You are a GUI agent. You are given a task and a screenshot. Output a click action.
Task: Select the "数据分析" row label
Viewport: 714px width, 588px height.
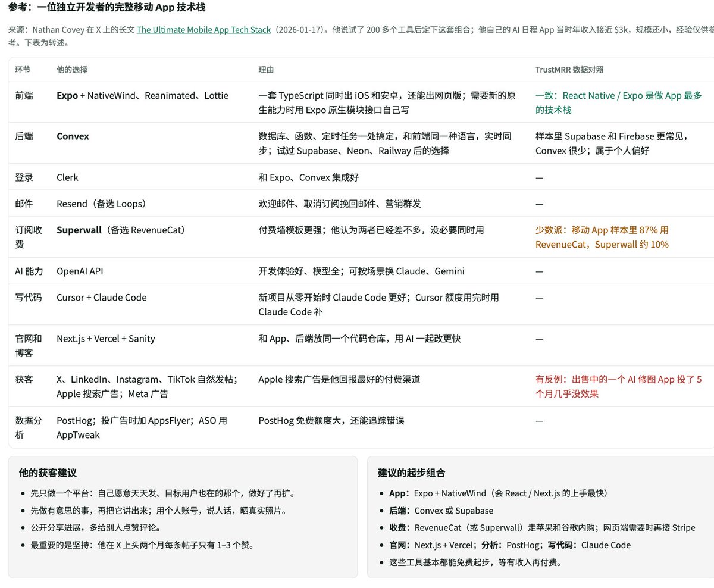tap(29, 427)
